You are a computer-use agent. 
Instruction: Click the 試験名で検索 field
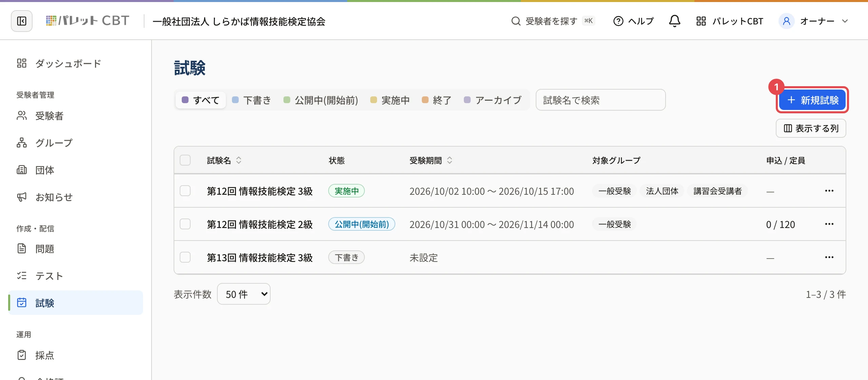(600, 100)
